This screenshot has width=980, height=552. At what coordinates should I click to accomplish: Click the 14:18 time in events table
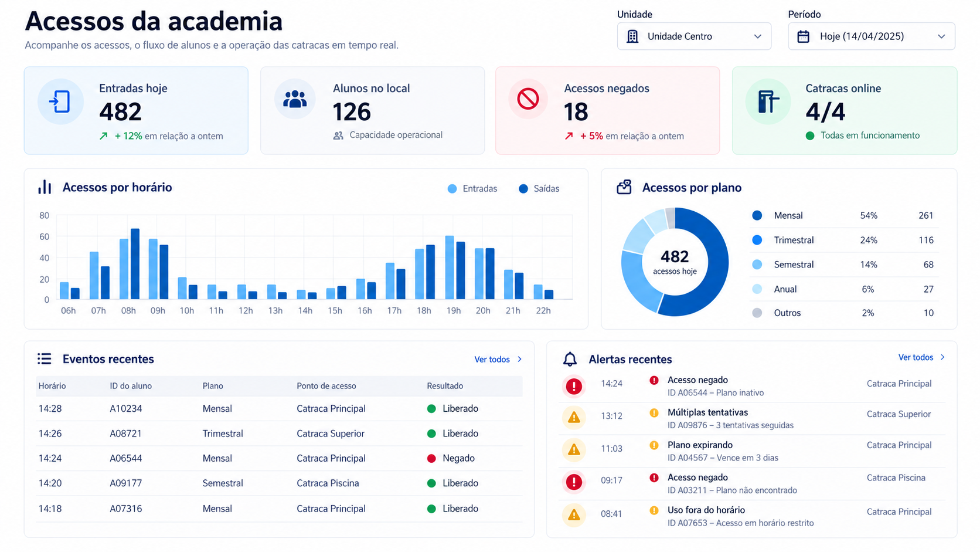tap(50, 509)
